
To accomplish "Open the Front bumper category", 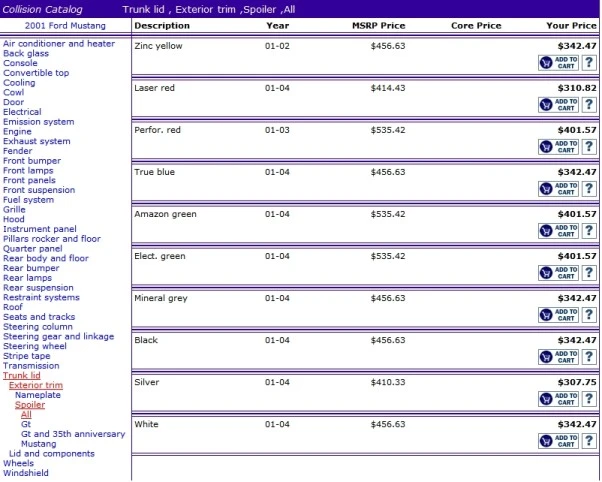I will (32, 161).
